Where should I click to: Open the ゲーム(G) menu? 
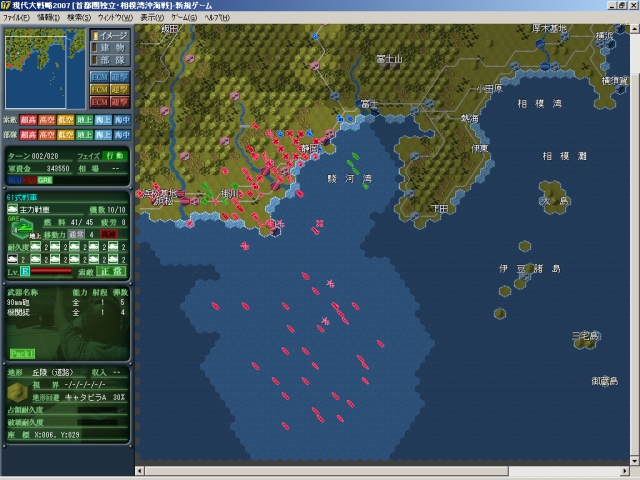184,18
